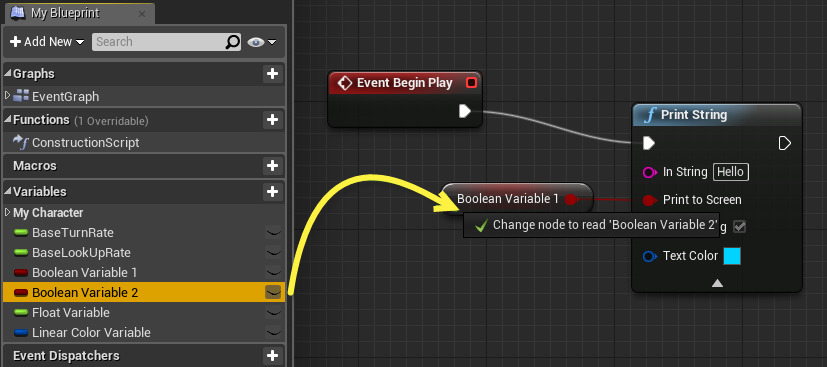Image resolution: width=827 pixels, height=367 pixels.
Task: Click the Boolean Variable 1 red type icon
Action: pyautogui.click(x=21, y=273)
